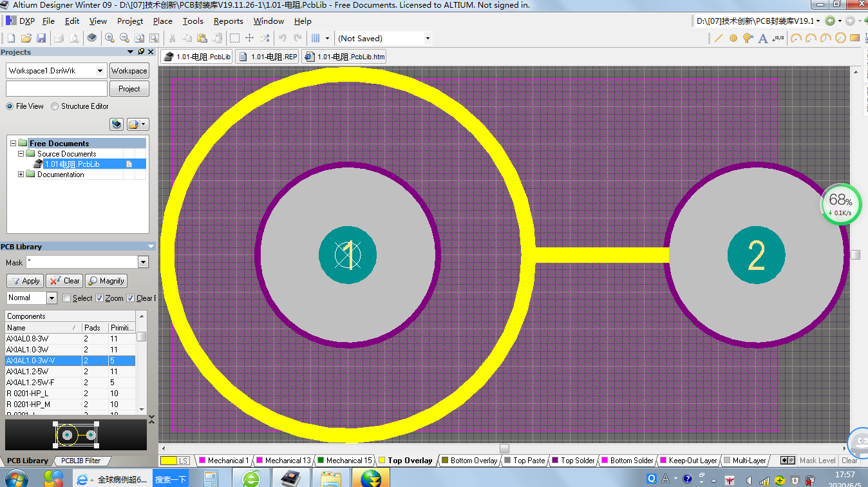Viewport: 868px width, 487px height.
Task: Click the deselect all icon
Action: click(264, 39)
